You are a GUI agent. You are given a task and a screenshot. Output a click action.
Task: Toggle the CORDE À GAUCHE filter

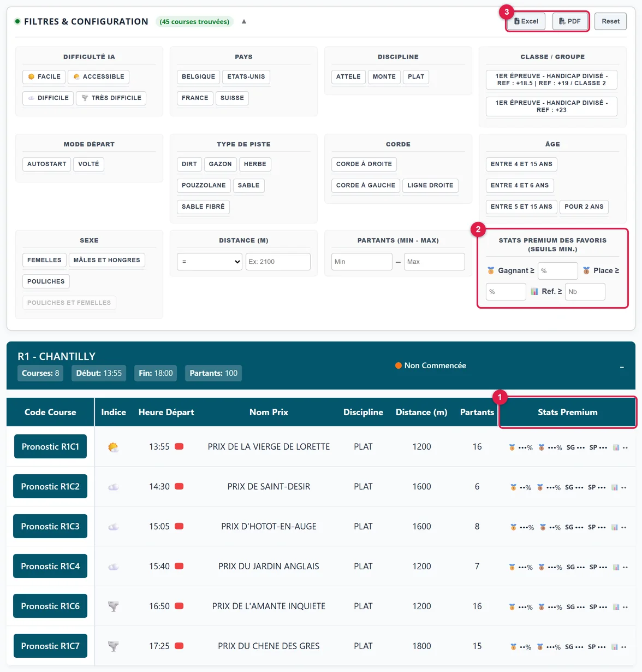[x=366, y=186]
